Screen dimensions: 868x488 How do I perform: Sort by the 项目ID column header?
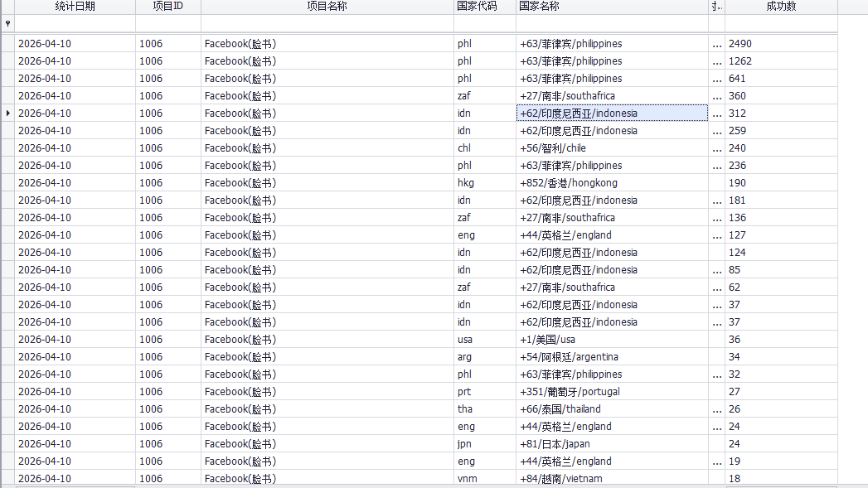pos(168,6)
